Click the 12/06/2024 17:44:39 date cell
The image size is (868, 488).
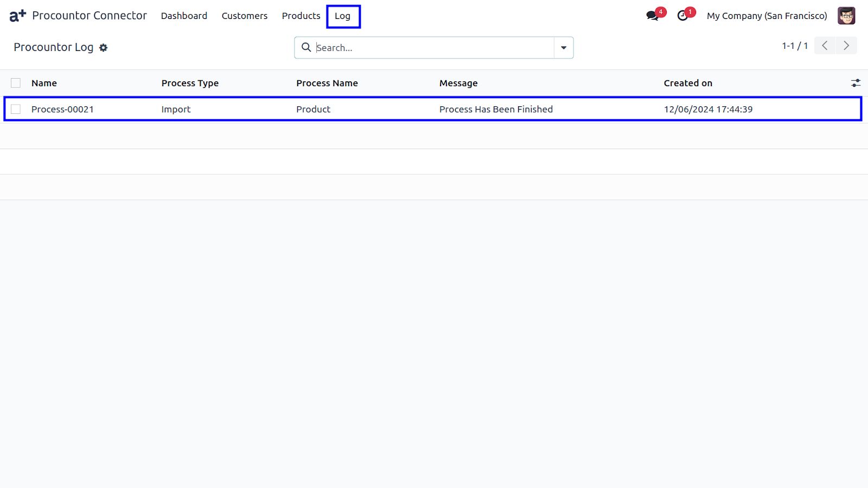pyautogui.click(x=708, y=109)
